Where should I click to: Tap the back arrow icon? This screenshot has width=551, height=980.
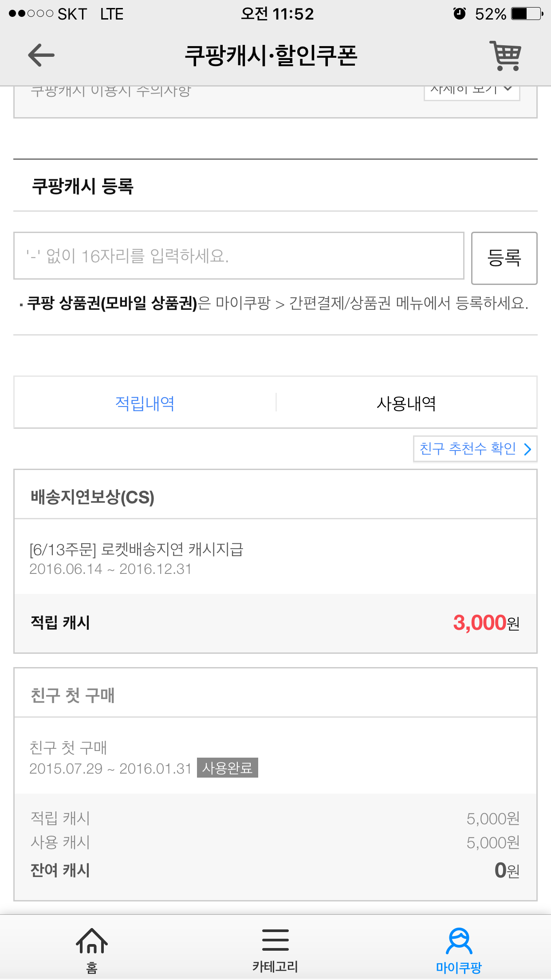point(41,55)
